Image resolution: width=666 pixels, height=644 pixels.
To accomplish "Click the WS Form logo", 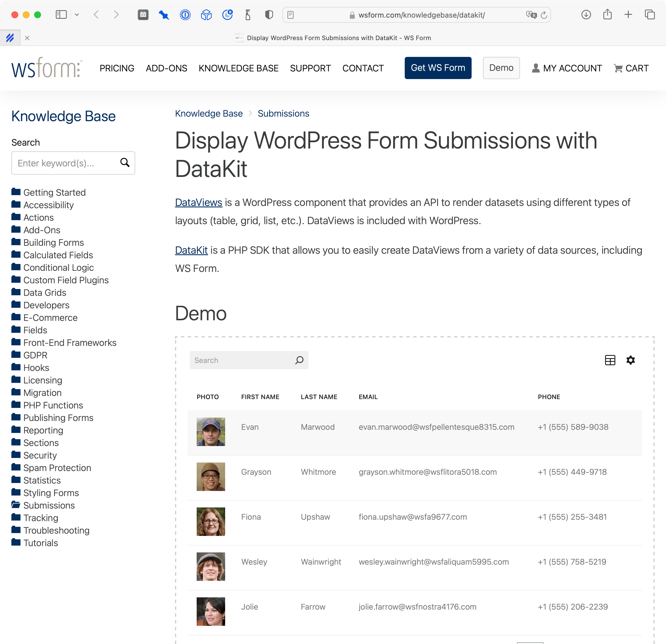I will (47, 68).
